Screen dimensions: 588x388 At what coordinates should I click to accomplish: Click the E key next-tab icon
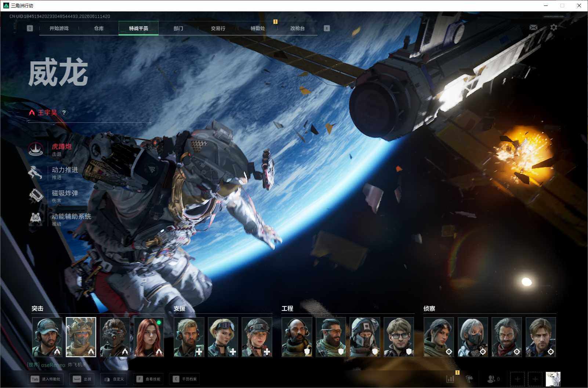(327, 28)
